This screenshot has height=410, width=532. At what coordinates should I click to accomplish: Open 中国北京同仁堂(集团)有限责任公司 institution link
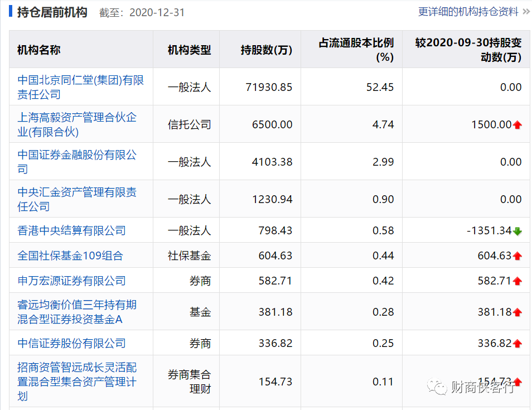(x=81, y=87)
